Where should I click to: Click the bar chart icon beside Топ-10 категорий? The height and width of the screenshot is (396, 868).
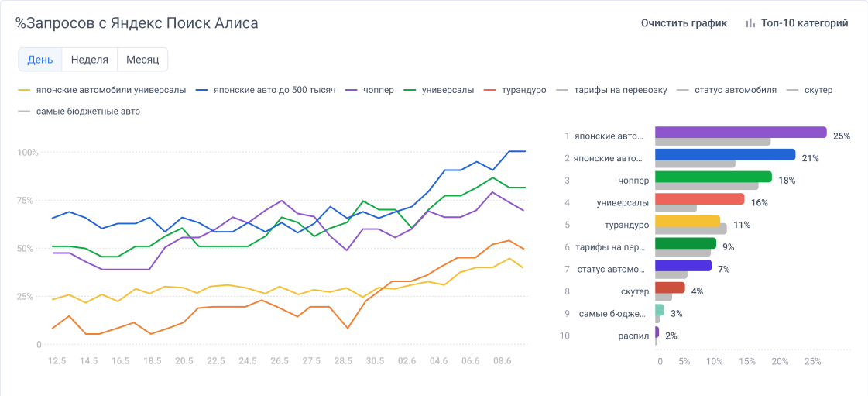750,23
